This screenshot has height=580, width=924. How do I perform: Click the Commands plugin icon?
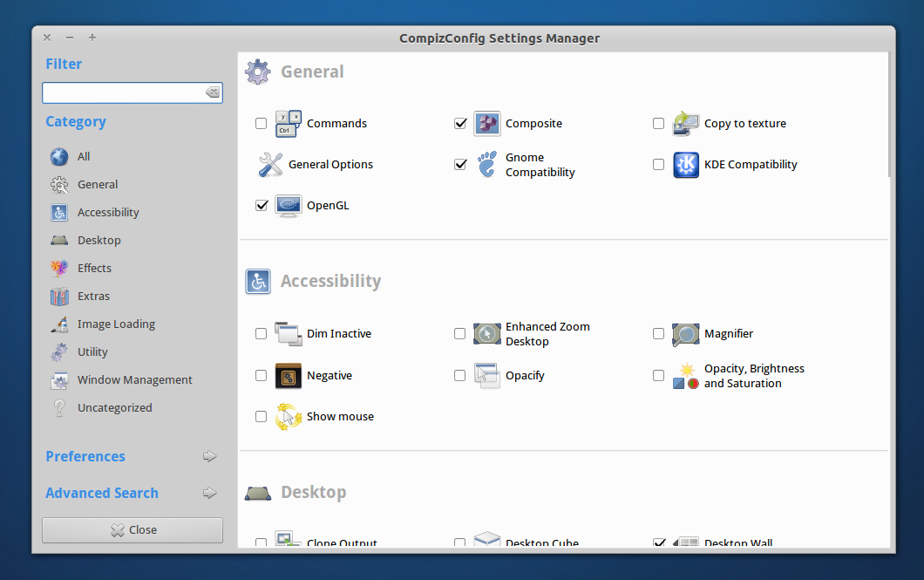coord(289,124)
